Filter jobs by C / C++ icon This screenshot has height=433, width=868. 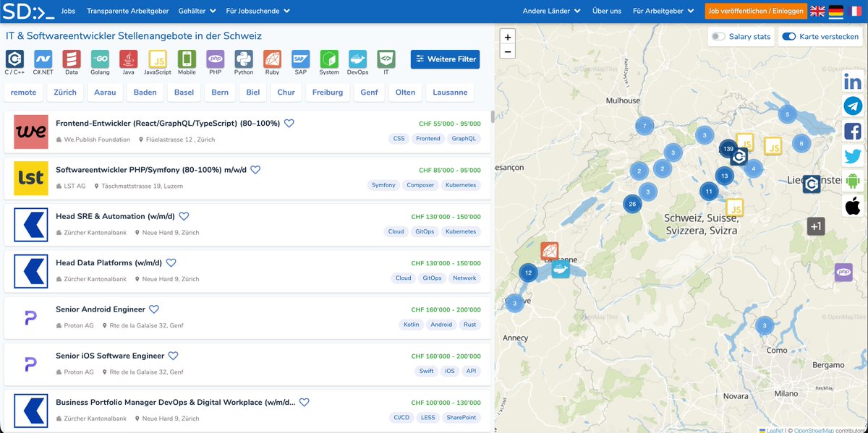(x=14, y=61)
